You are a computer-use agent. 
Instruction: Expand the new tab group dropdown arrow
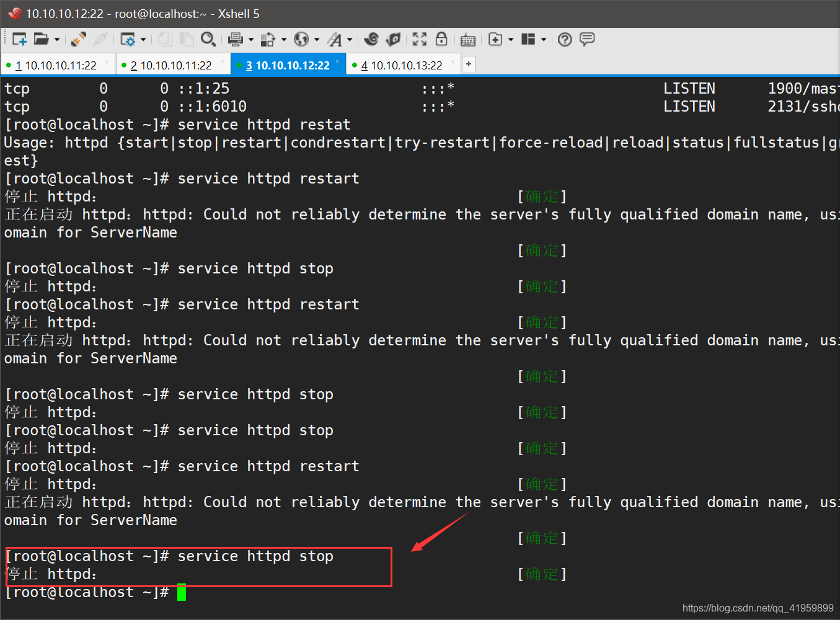click(x=511, y=40)
